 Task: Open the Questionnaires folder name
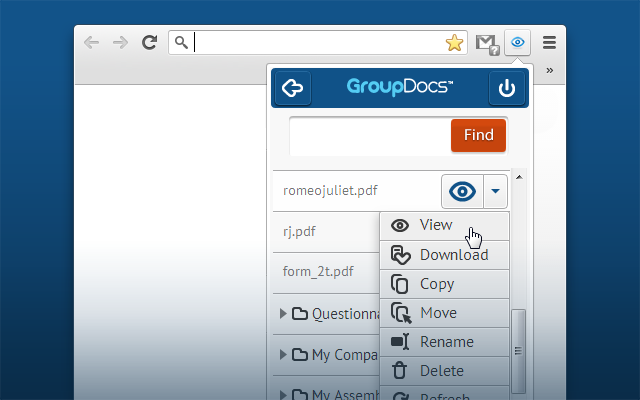[346, 314]
